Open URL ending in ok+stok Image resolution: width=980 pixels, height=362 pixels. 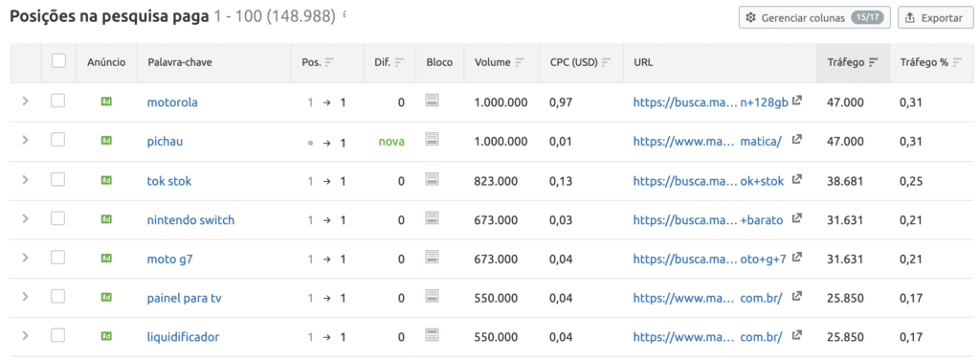tap(708, 181)
